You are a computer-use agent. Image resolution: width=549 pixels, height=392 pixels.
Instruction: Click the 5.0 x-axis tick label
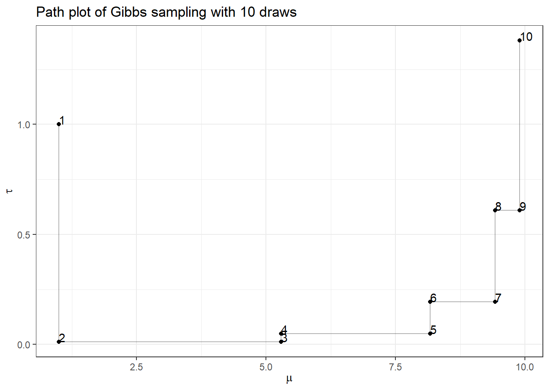[266, 367]
